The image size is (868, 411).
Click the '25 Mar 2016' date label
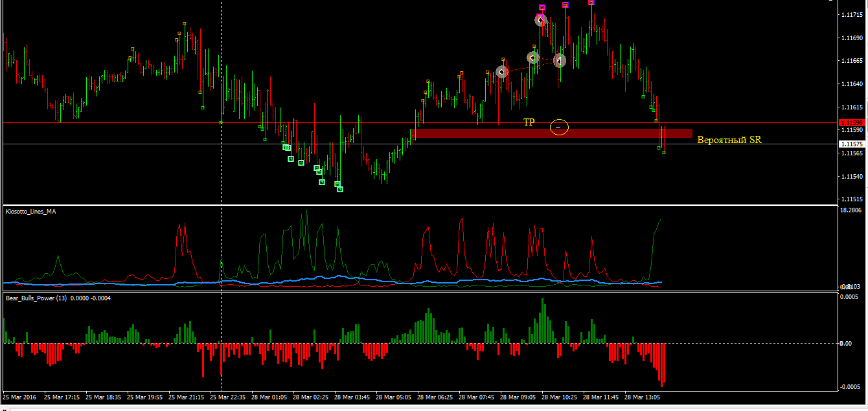20,397
